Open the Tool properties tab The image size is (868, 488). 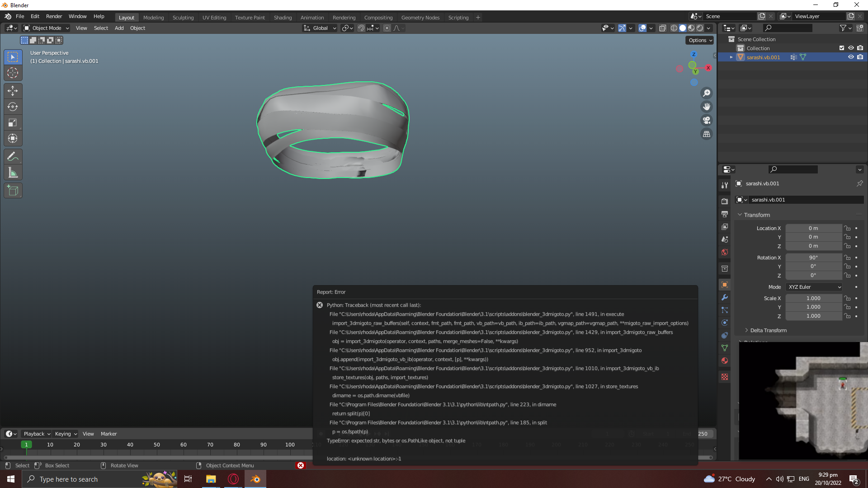coord(725,185)
